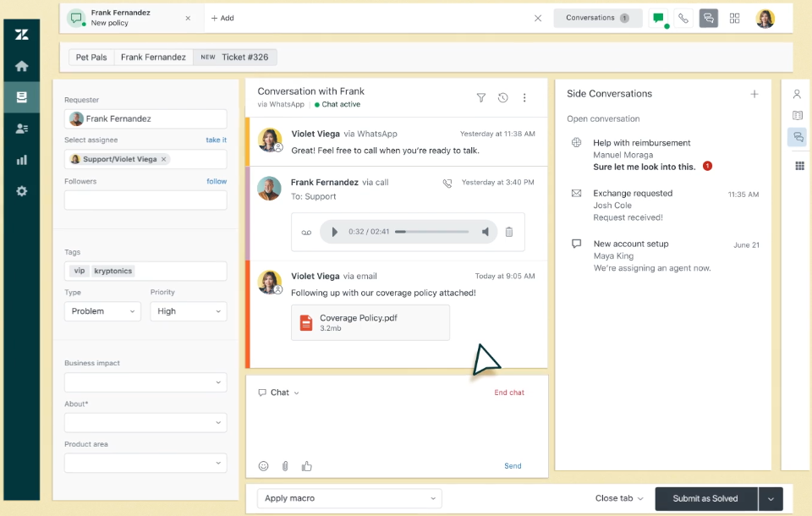Play the voicemail recording

coord(335,232)
